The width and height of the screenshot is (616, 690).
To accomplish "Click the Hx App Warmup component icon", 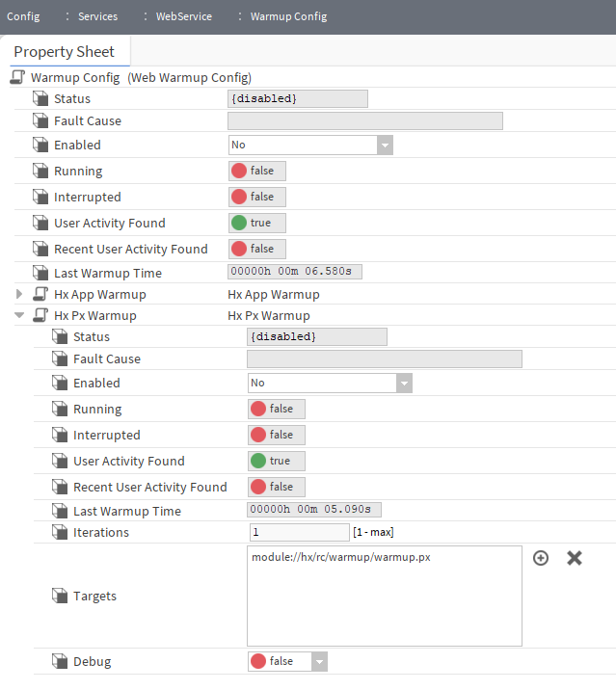I will (40, 294).
